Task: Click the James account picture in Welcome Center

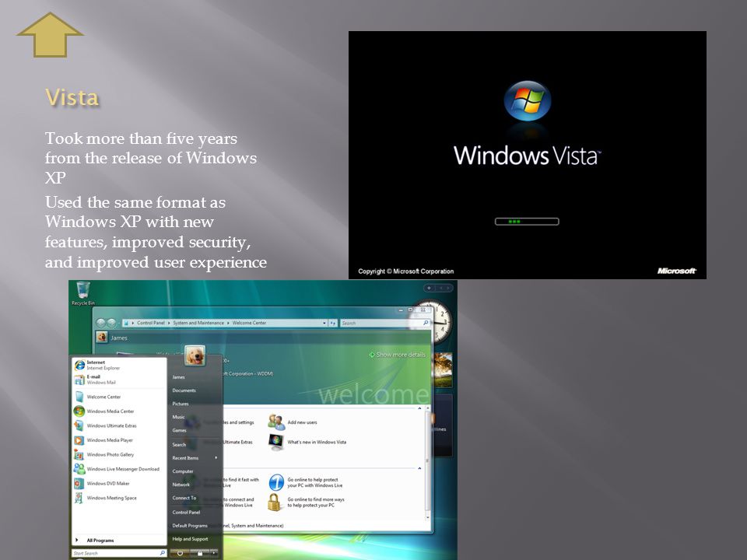Action: pos(101,337)
